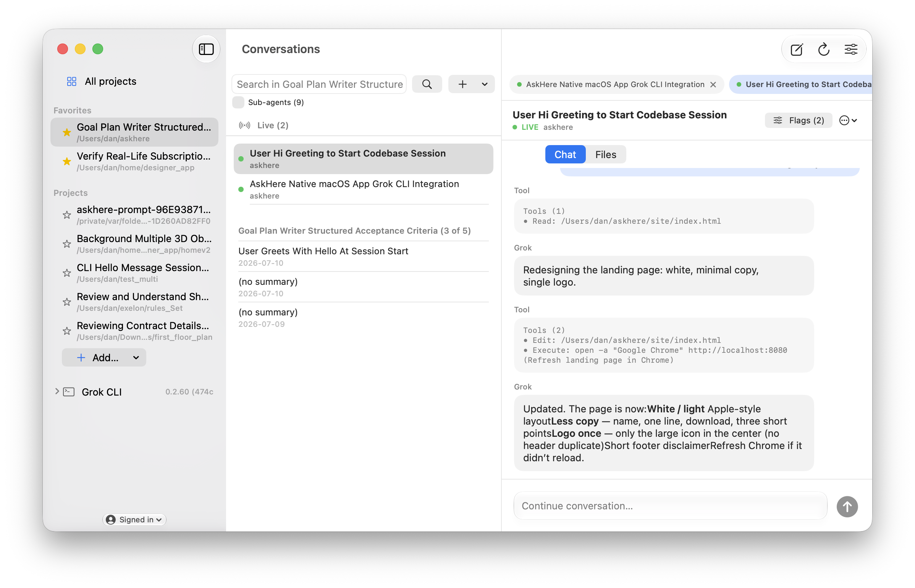Open User Greets With Hello At Session Start
Screen dimensions: 915x588
tap(363, 256)
